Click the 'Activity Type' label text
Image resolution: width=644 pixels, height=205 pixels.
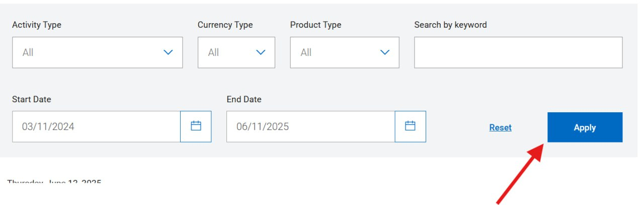click(x=37, y=25)
